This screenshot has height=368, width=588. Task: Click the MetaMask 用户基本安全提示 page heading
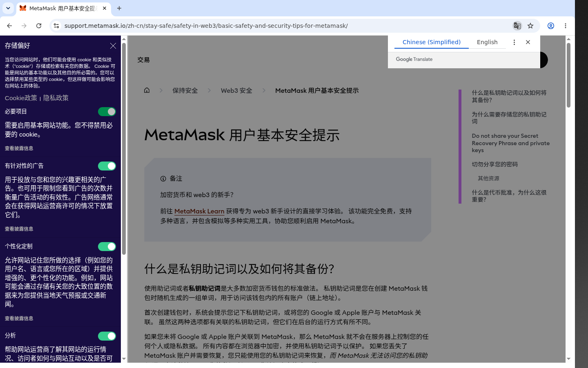pos(242,135)
